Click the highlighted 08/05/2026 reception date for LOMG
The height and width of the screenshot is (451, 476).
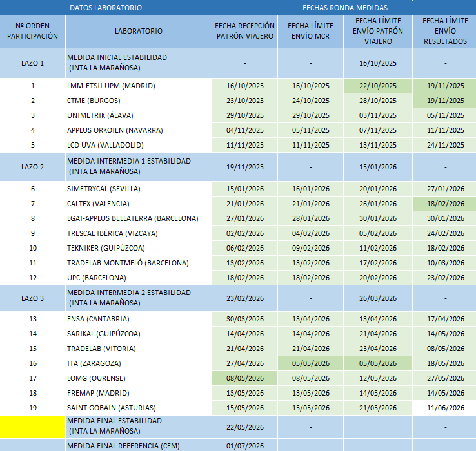[x=244, y=378]
